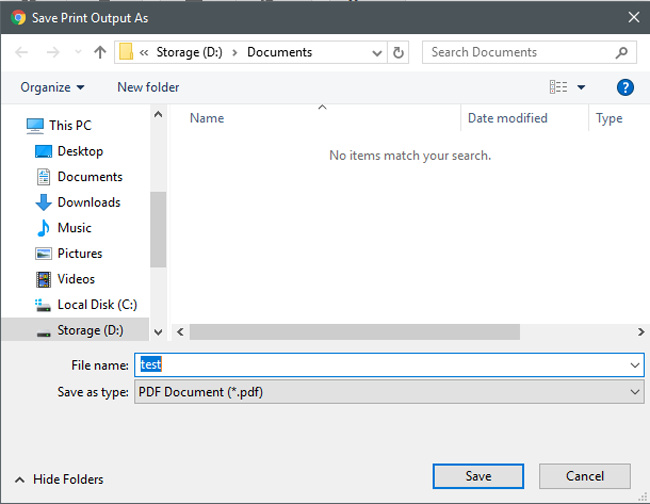Click New folder in toolbar

148,88
